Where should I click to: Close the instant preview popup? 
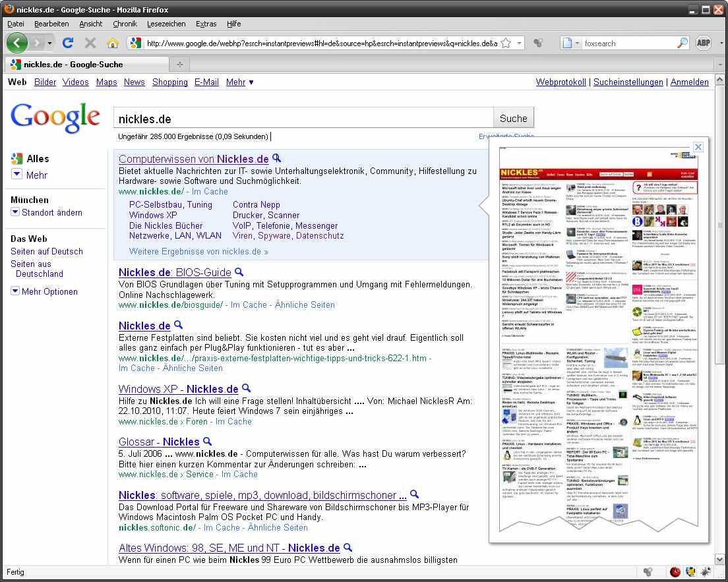[x=698, y=147]
